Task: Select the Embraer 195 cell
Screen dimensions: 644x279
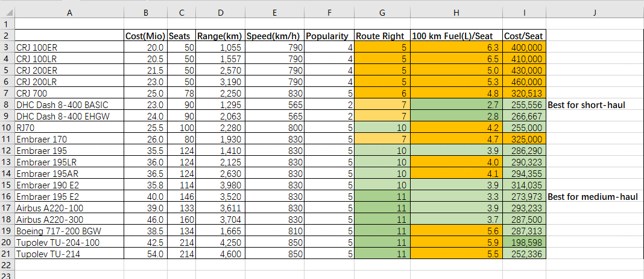Action: pyautogui.click(x=69, y=150)
